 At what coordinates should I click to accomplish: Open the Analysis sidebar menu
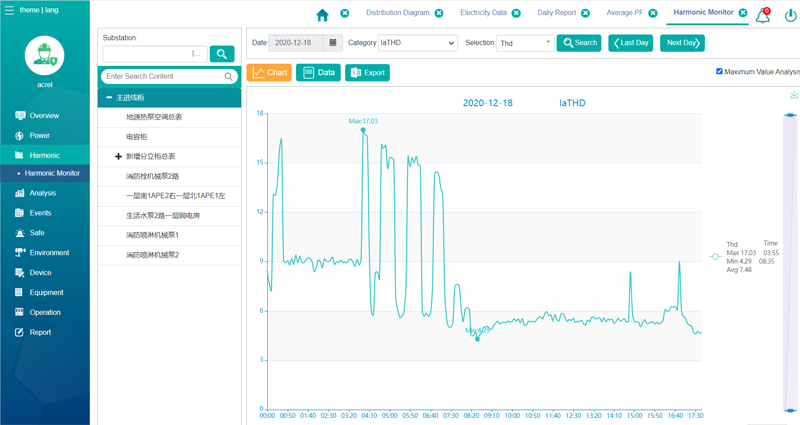[x=43, y=193]
